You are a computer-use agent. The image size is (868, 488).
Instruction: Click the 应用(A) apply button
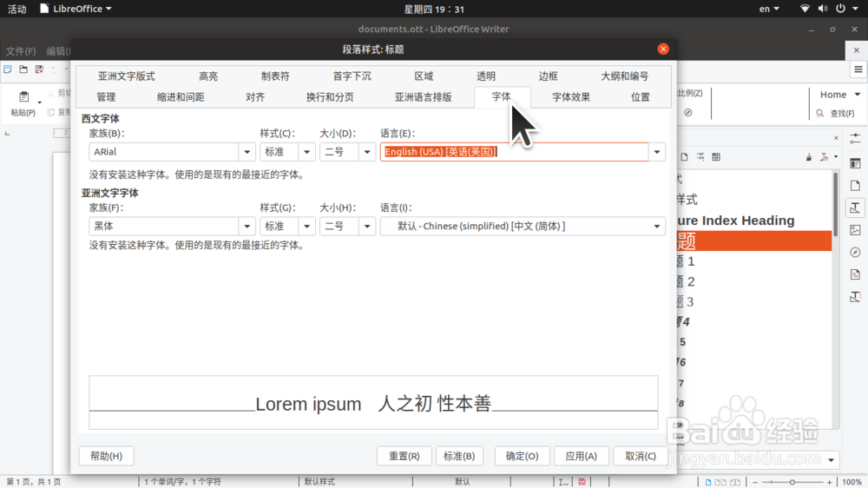coord(582,456)
